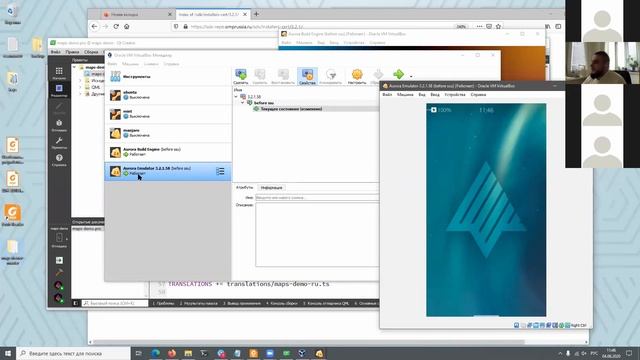Open the Edit (Правка) menu in Qt Creator
The width and height of the screenshot is (640, 360).
pyautogui.click(x=72, y=52)
